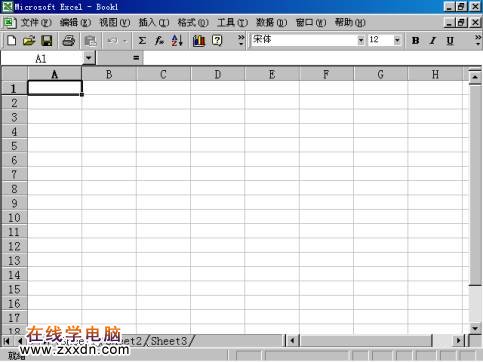Click the AutoSum sigma icon
The image size is (483, 362).
point(142,41)
